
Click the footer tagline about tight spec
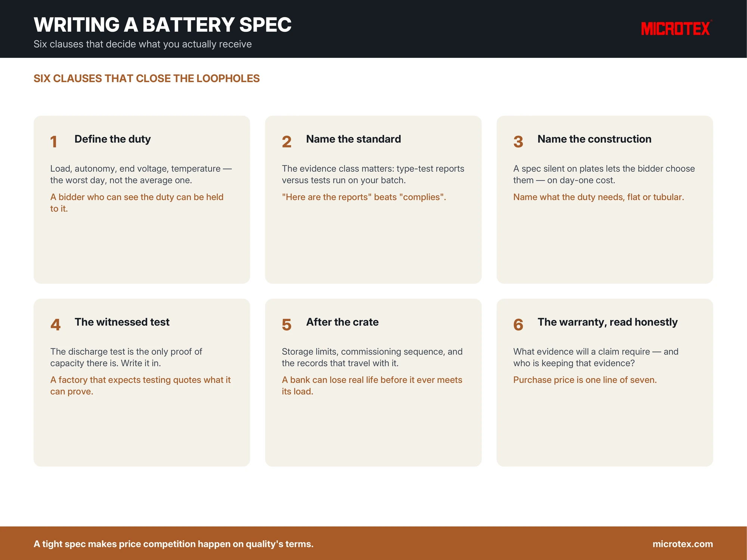pyautogui.click(x=173, y=544)
